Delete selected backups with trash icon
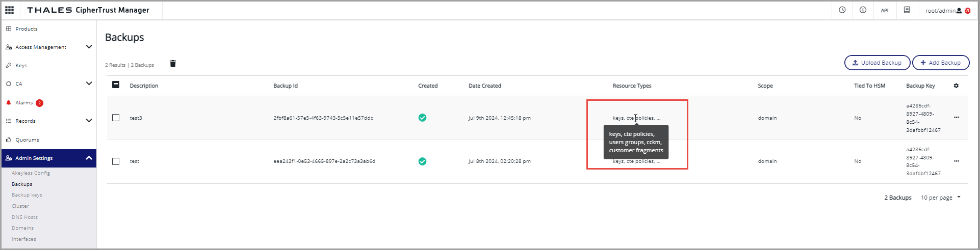 (173, 64)
